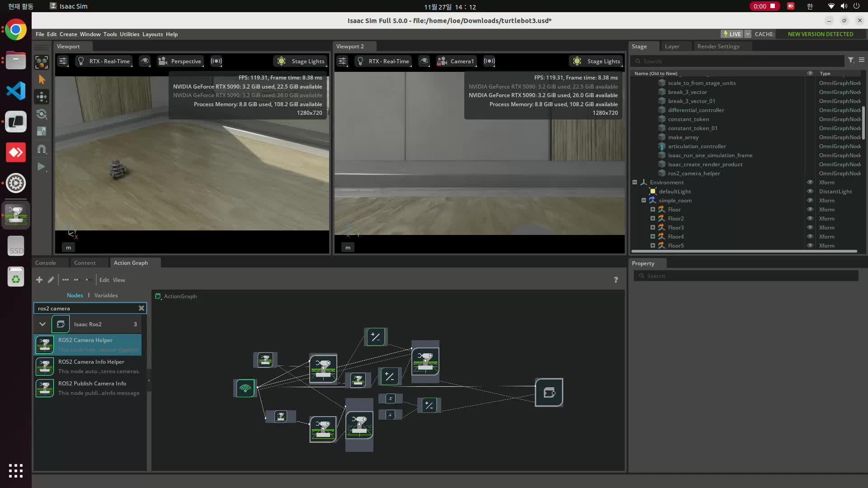Select the top math node in the graph
Screen dimensions: 868x488
pos(376,337)
